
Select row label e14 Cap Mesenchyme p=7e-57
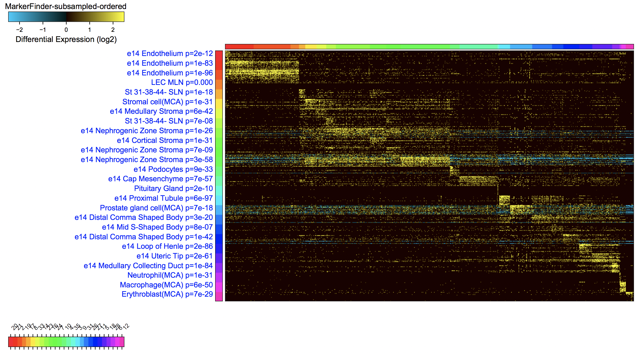coord(161,179)
